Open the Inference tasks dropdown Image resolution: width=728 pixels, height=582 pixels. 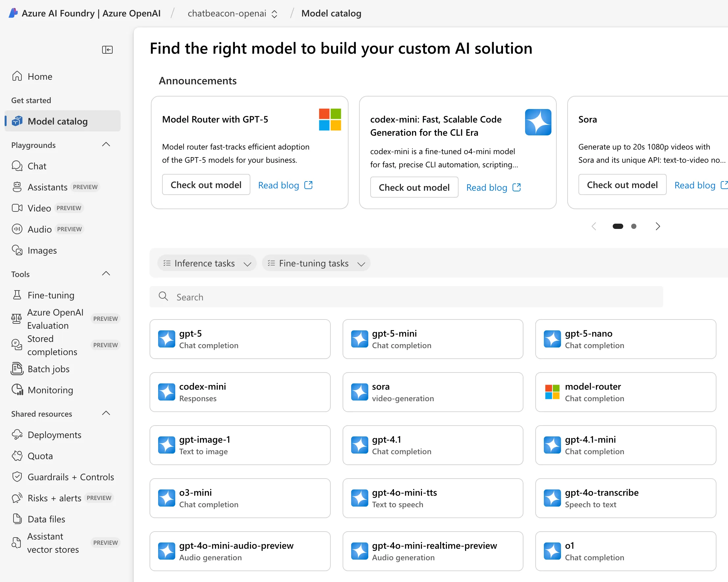point(207,263)
